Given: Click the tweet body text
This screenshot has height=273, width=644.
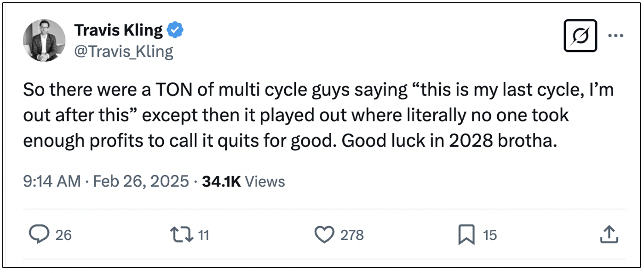Looking at the screenshot, I should [x=317, y=115].
